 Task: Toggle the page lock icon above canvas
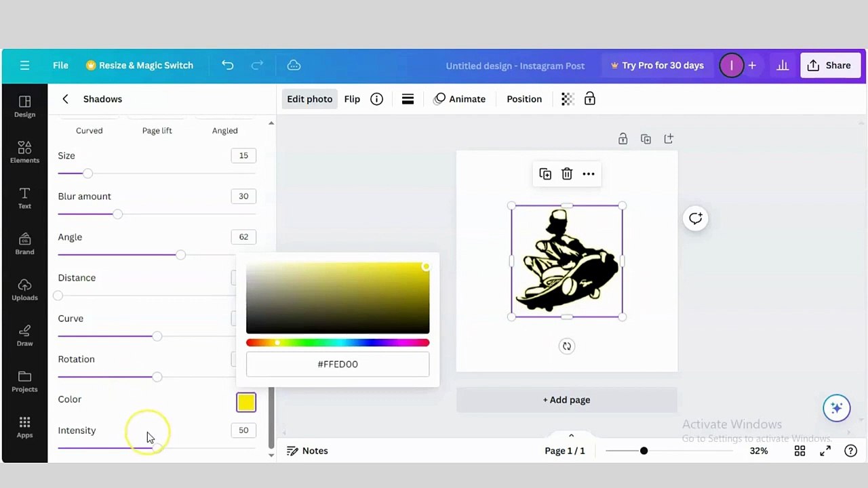(x=623, y=139)
